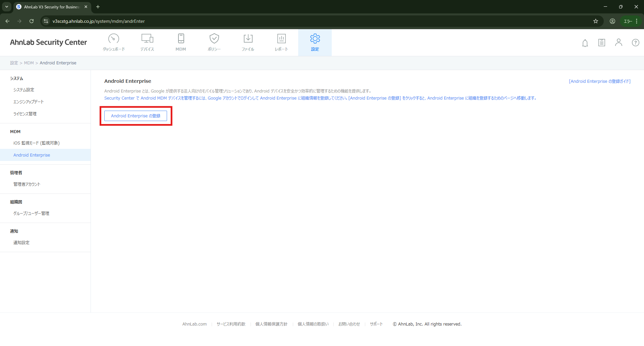This screenshot has height=346, width=644.
Task: Click the 設定 breadcrumb link
Action: [x=14, y=63]
